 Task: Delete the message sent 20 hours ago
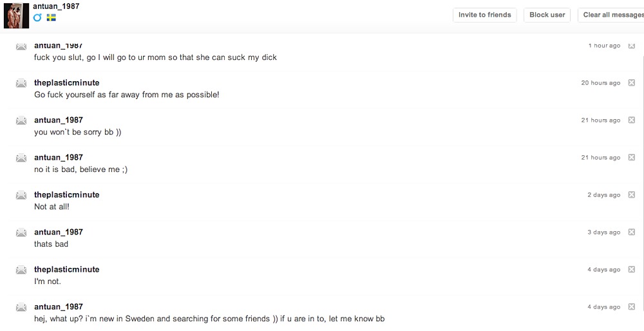(x=631, y=83)
